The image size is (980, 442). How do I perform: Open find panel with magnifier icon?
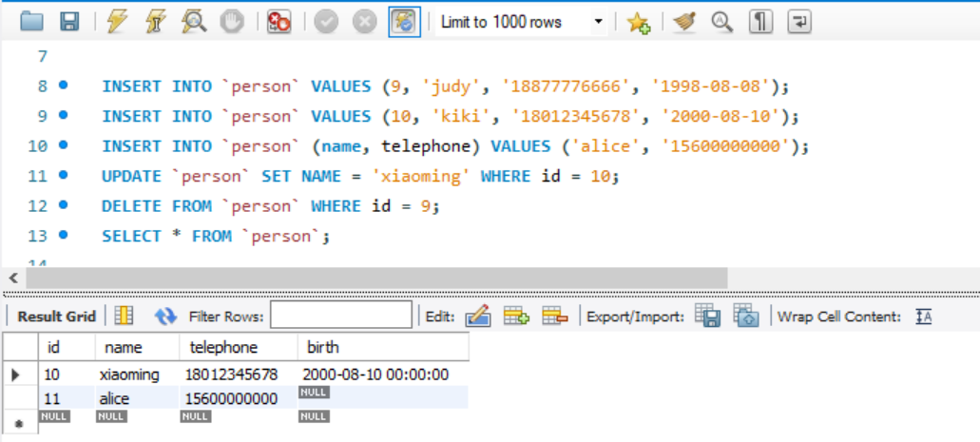point(721,22)
